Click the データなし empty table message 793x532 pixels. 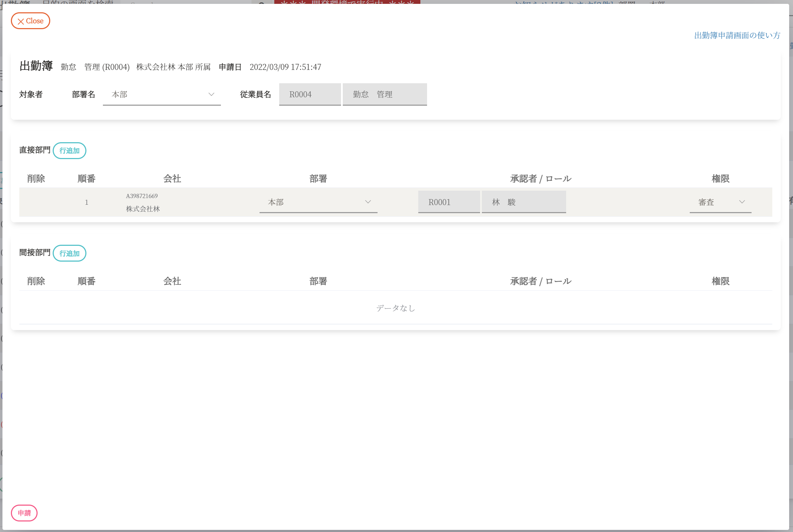tap(395, 308)
